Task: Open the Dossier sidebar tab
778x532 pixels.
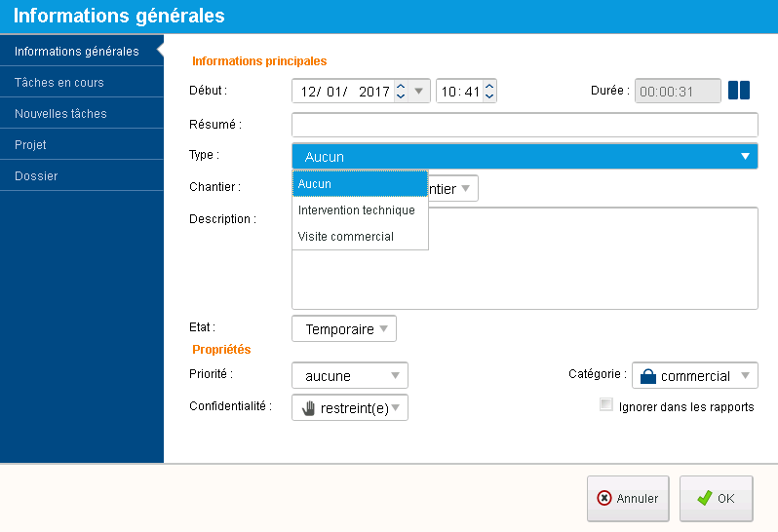Action: click(81, 175)
